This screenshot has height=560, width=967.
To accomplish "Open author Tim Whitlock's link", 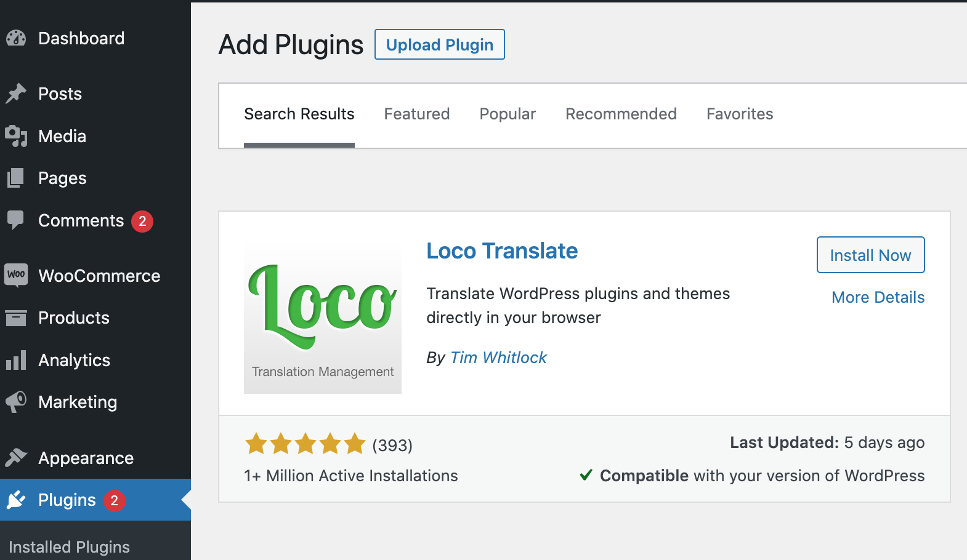I will [x=498, y=358].
